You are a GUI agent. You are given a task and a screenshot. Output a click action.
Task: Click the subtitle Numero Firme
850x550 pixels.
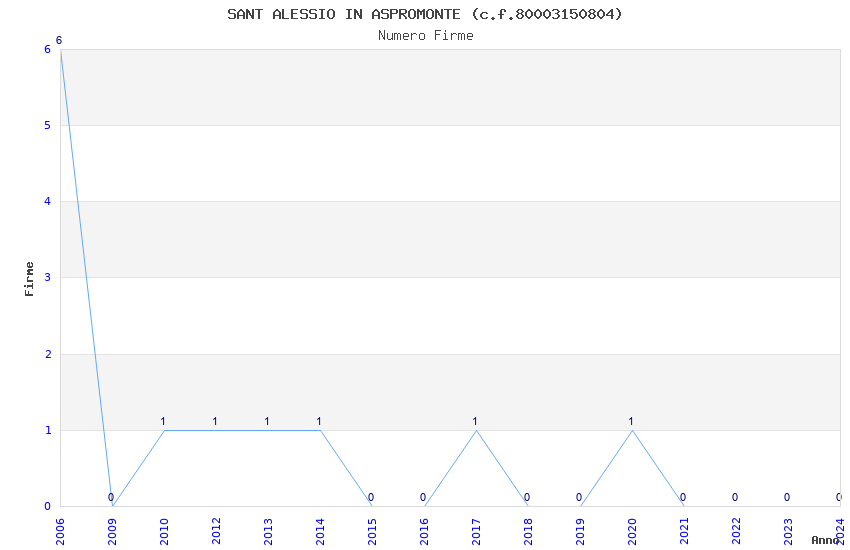pos(426,36)
